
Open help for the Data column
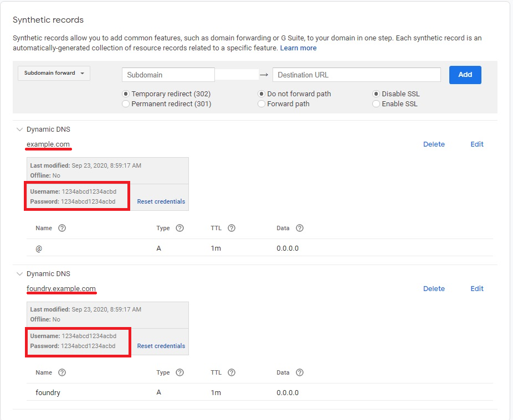pos(300,228)
